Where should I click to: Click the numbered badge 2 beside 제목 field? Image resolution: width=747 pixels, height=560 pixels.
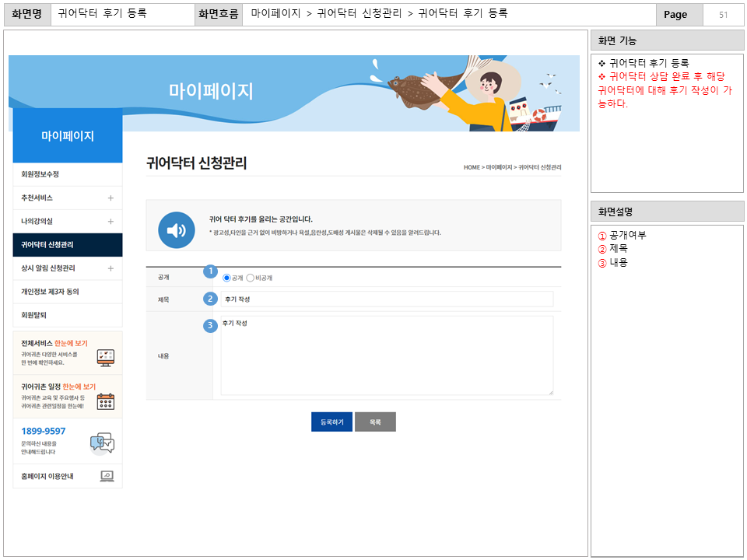coord(210,298)
